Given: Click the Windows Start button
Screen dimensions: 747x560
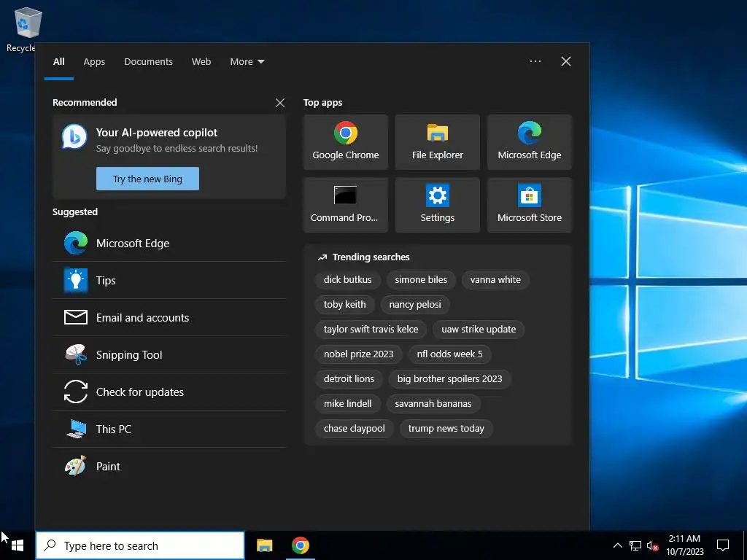Looking at the screenshot, I should pyautogui.click(x=18, y=545).
